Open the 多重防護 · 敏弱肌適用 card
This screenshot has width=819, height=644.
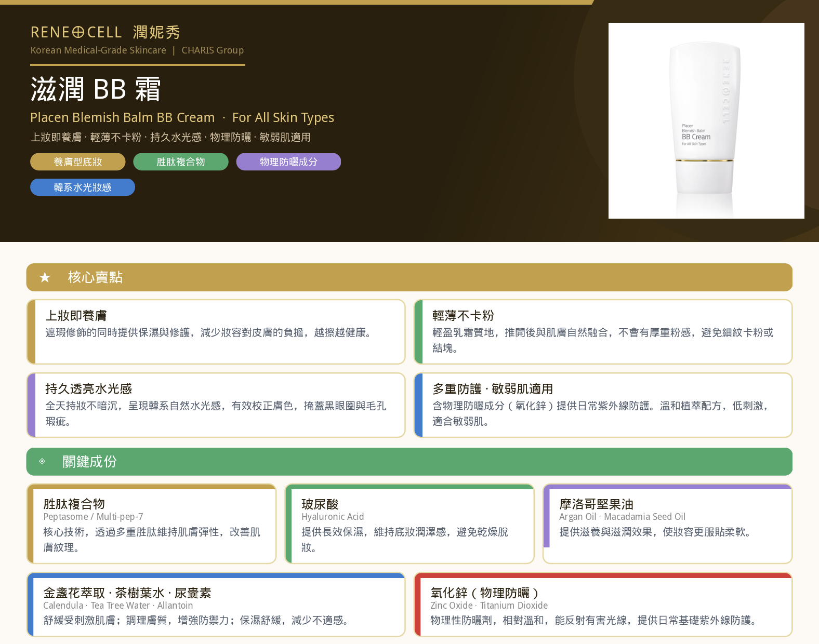pyautogui.click(x=603, y=405)
